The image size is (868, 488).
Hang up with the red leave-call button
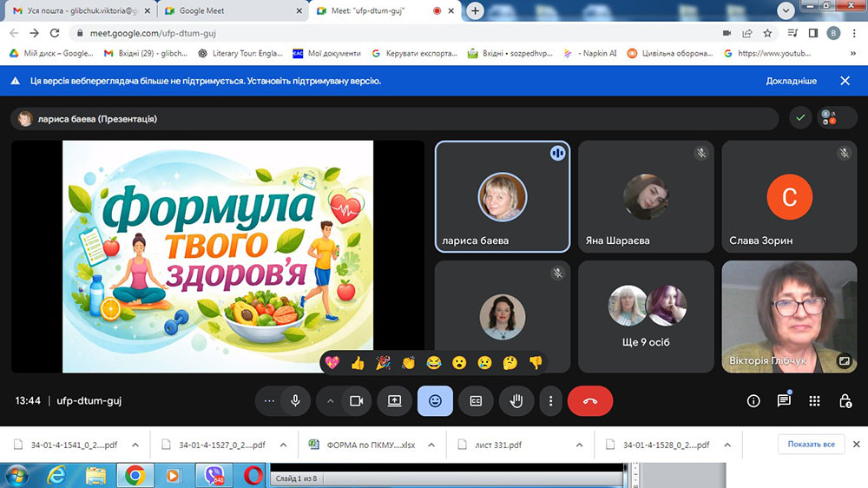click(590, 401)
